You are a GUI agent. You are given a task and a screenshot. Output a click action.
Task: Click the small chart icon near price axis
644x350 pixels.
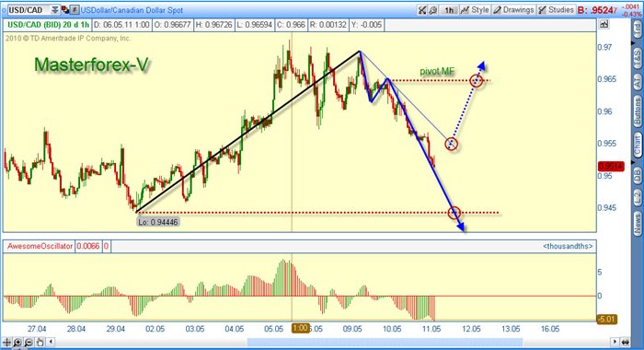[x=604, y=25]
